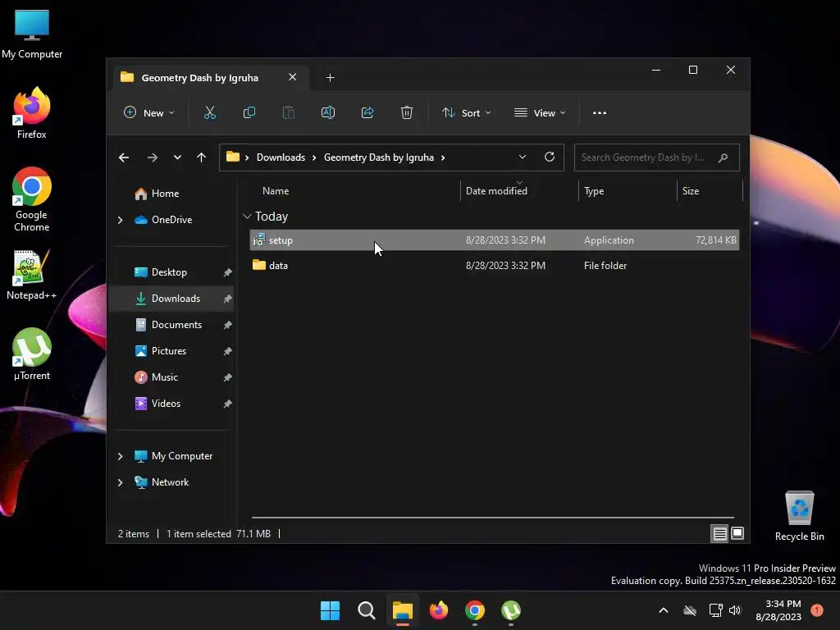Switch to details view layout icon
Viewport: 840px width, 630px height.
(x=719, y=533)
